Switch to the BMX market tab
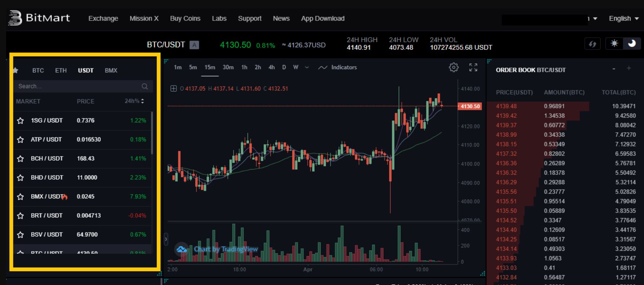Screen dimensions: 644x285 (111, 70)
